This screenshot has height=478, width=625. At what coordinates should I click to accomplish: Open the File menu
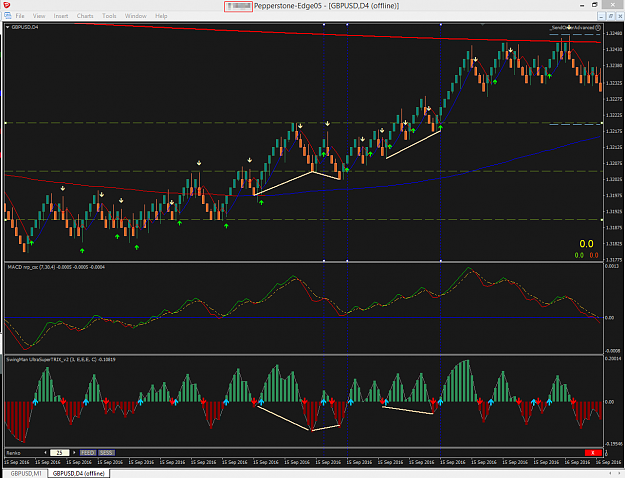(20, 16)
